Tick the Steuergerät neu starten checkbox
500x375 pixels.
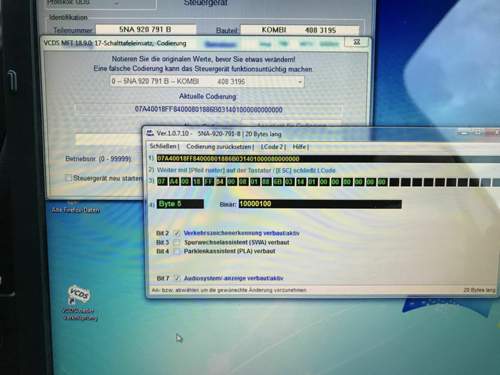68,178
